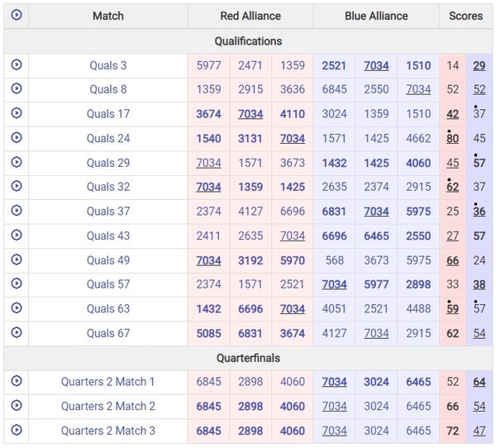
Task: Open team 5977 in Quals 3
Action: [208, 66]
